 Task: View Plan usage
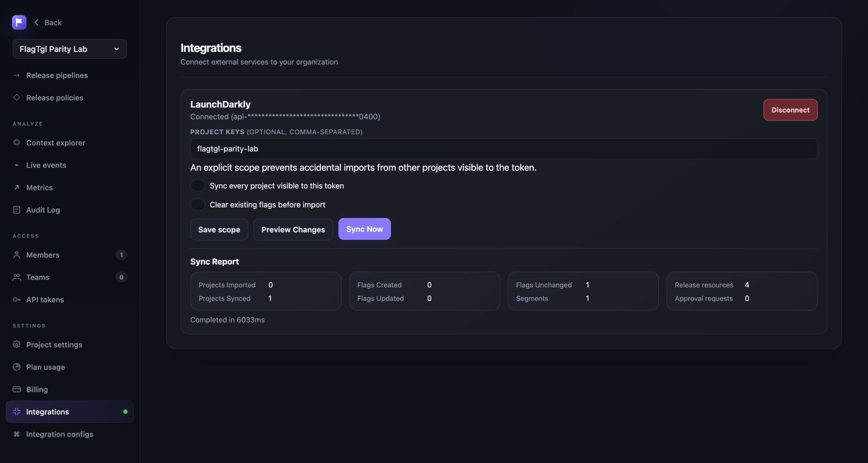click(x=69, y=367)
